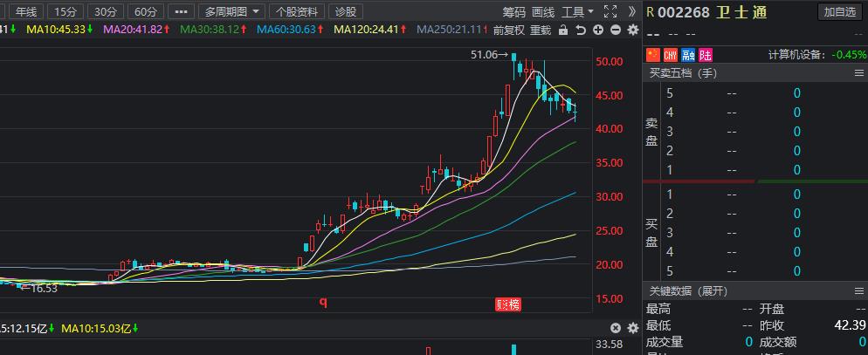Click the 昨收 value 42.39
Image resolution: width=868 pixels, height=355 pixels.
pos(850,325)
